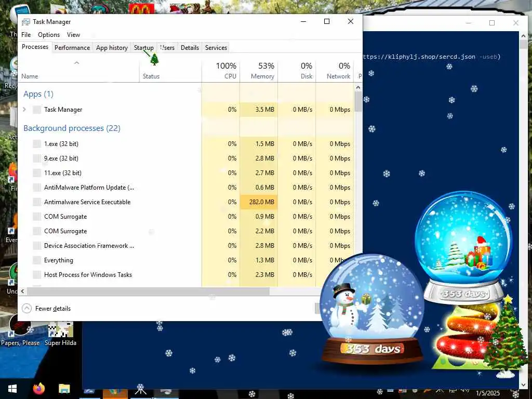
Task: Open the Super Hilda desktop shortcut
Action: pyautogui.click(x=60, y=334)
